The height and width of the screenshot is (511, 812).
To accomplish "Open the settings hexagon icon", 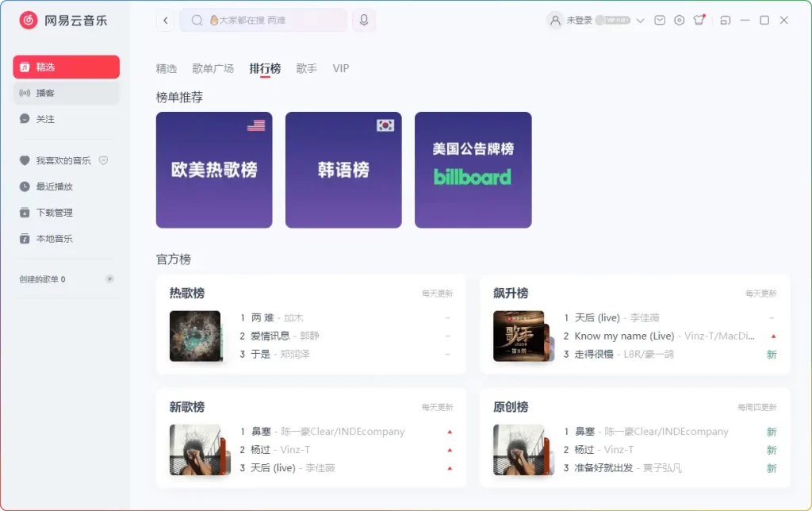I will pyautogui.click(x=680, y=20).
